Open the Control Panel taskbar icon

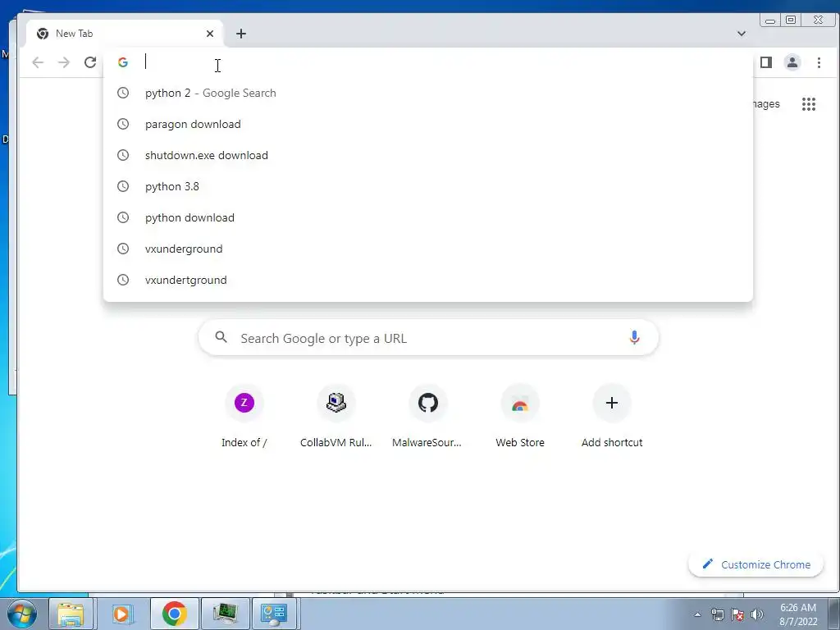click(x=274, y=614)
